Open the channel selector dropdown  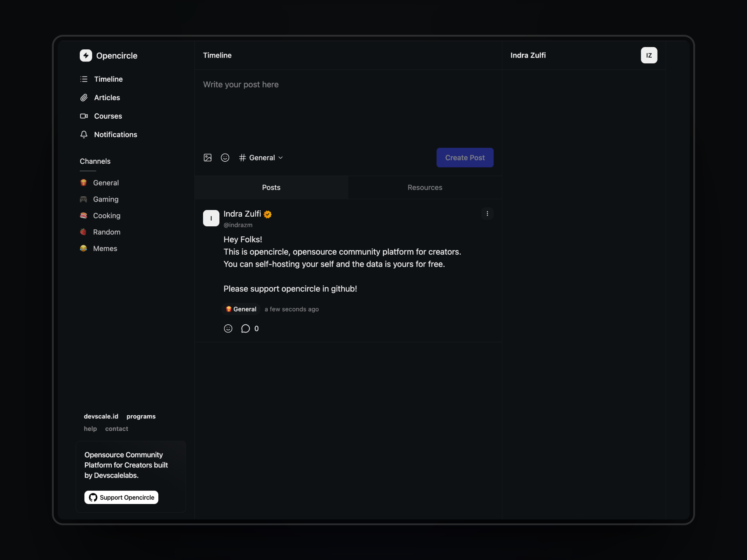pos(261,157)
